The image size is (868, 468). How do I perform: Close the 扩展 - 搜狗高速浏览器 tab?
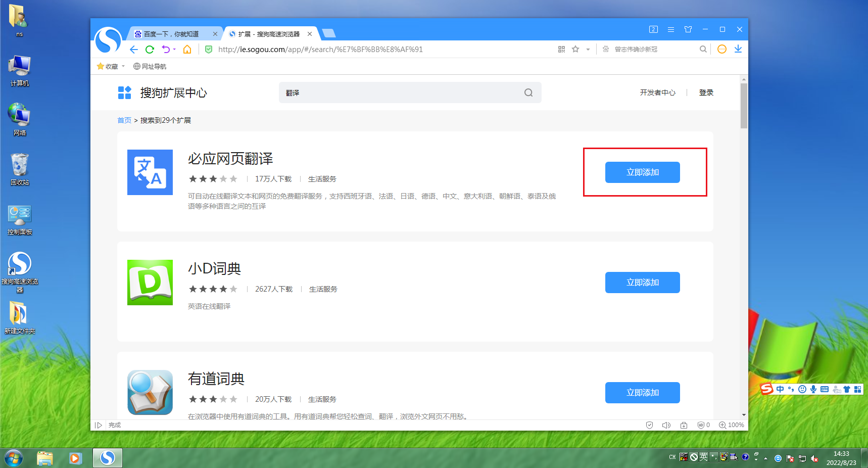310,34
